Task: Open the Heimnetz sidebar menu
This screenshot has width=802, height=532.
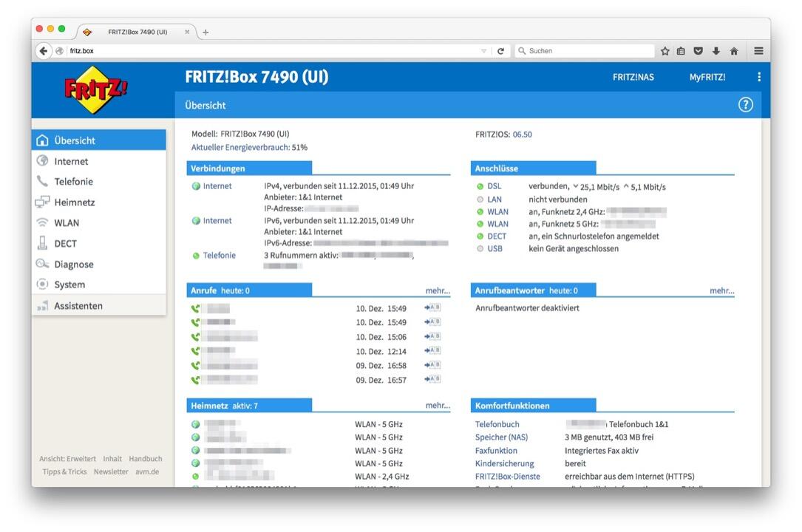Action: [99, 202]
